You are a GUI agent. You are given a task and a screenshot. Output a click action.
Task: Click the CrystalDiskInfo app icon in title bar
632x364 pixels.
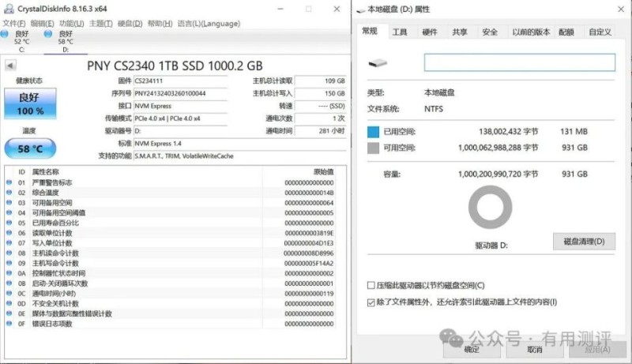coord(9,9)
